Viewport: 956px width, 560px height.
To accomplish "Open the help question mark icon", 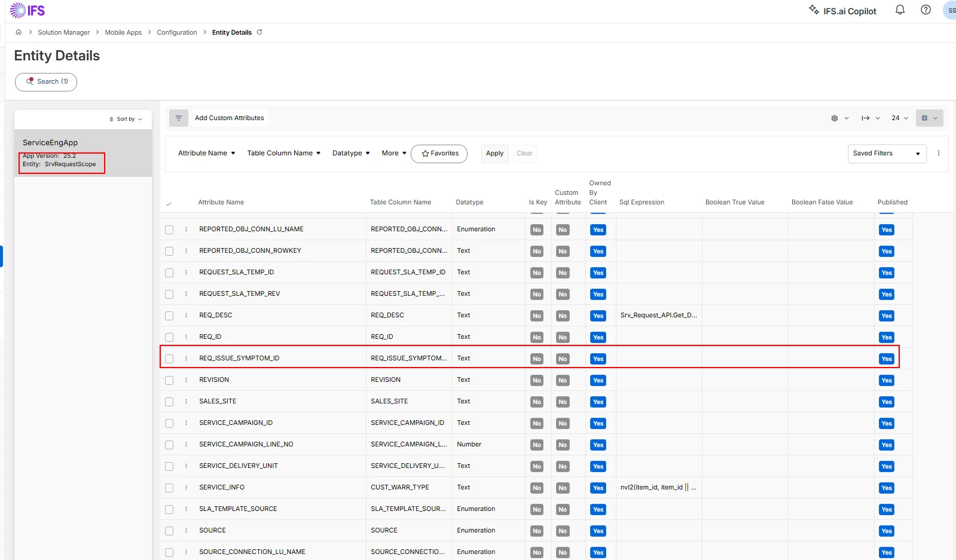I will click(x=926, y=10).
